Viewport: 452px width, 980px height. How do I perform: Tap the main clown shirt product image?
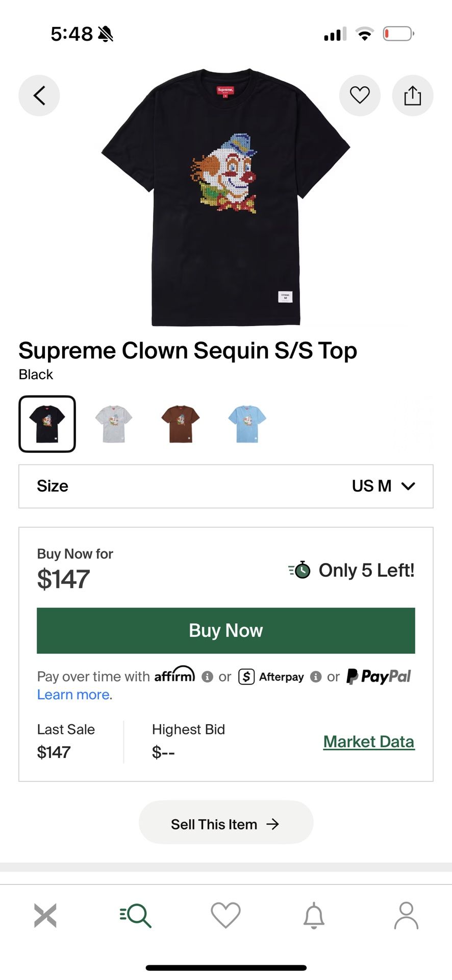(x=226, y=197)
